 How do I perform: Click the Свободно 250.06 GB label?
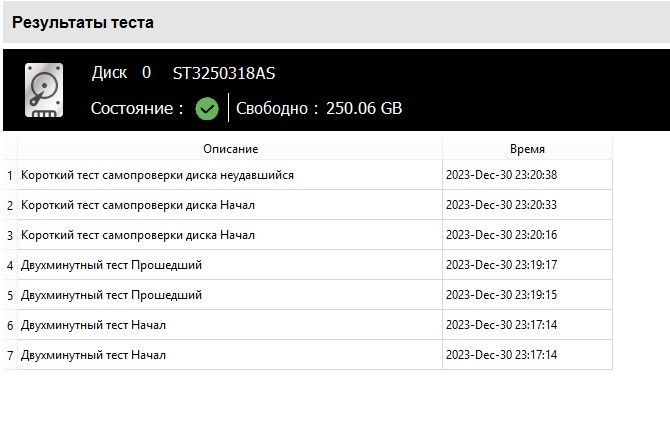319,109
